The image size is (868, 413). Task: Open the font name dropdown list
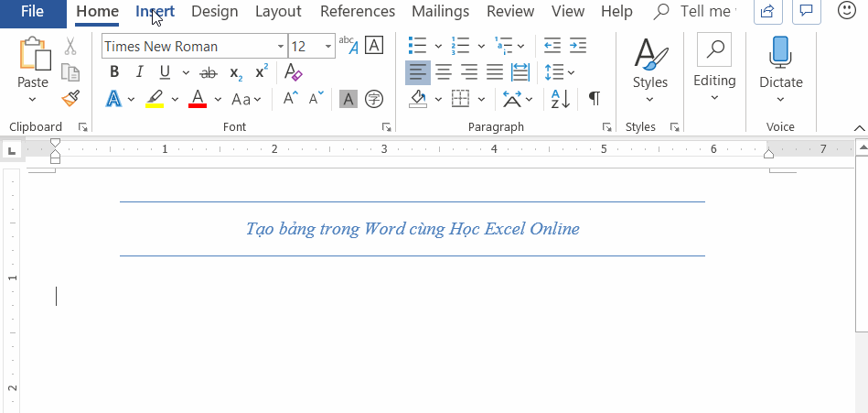point(281,46)
